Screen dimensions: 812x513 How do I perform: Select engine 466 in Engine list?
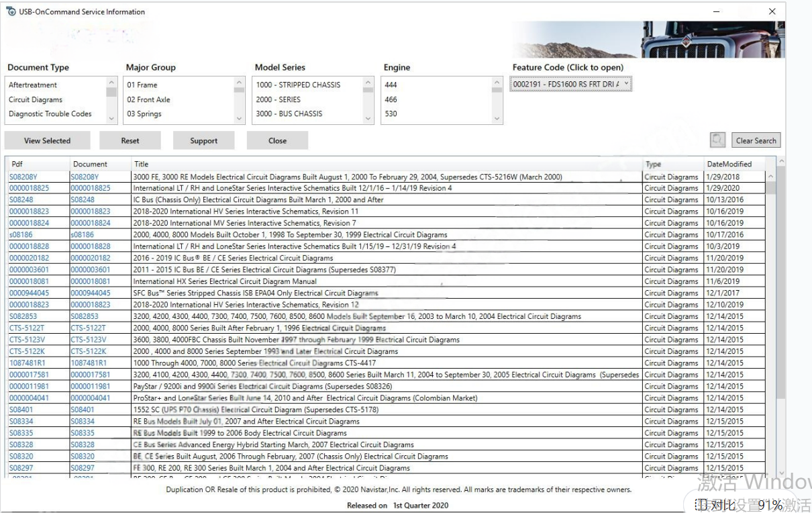pos(391,99)
